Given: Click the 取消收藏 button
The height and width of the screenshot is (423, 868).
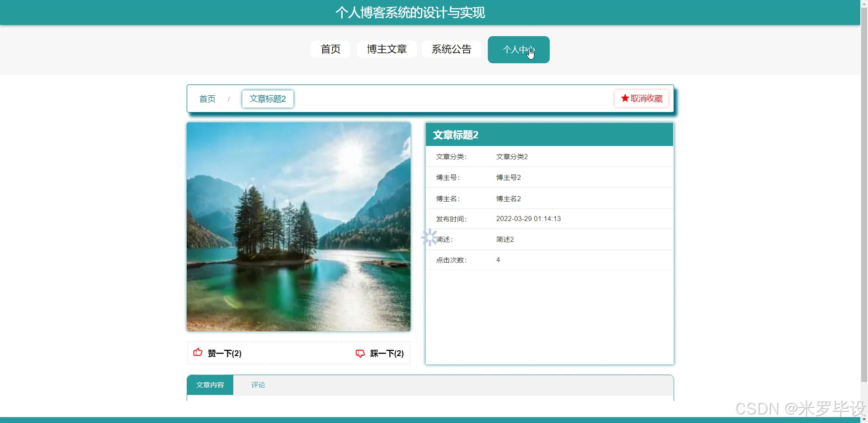Looking at the screenshot, I should point(642,99).
